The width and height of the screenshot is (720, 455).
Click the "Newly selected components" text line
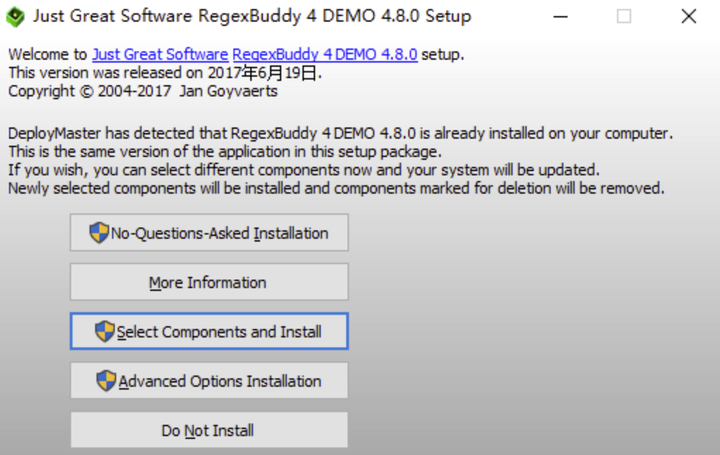[x=336, y=188]
